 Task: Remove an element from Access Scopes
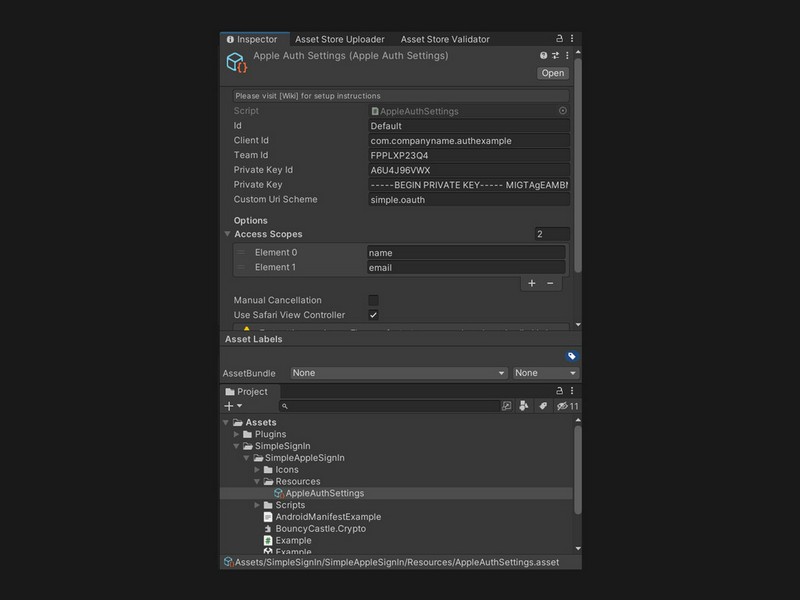[550, 283]
